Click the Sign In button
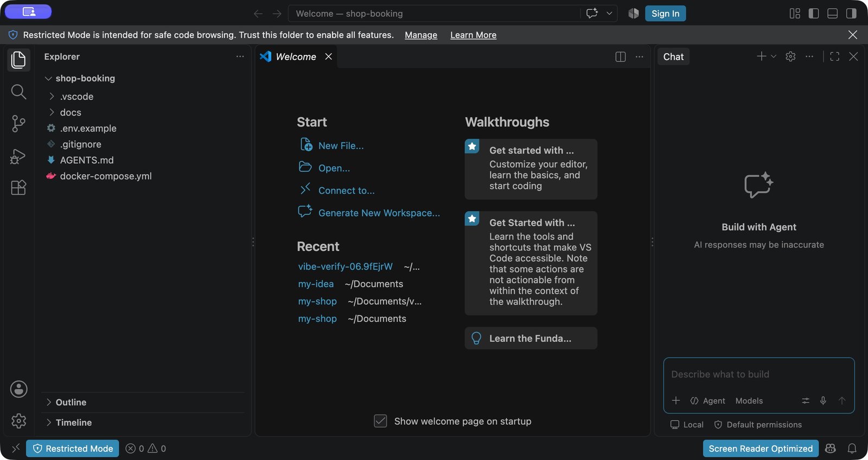Screen dimensions: 868x460 (x=665, y=14)
